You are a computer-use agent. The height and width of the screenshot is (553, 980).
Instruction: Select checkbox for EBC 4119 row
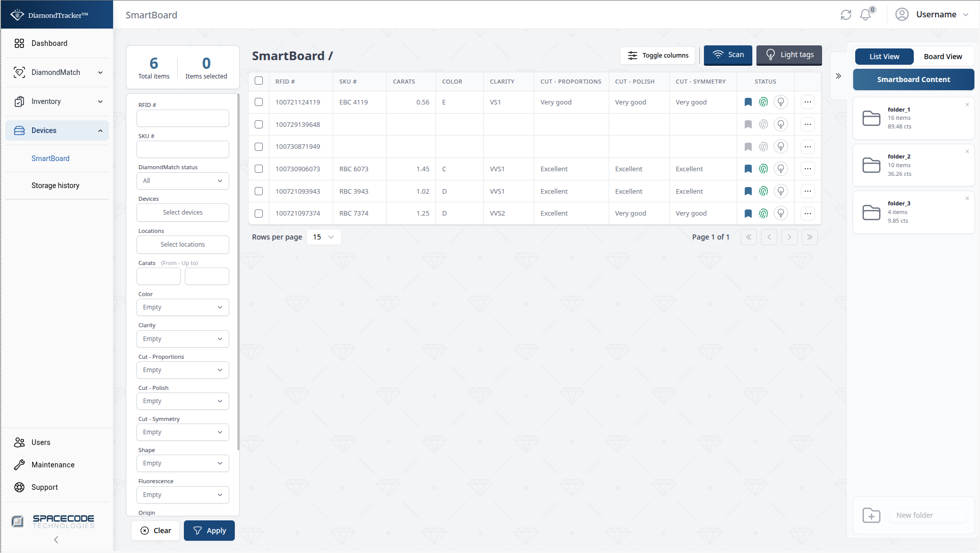point(259,102)
